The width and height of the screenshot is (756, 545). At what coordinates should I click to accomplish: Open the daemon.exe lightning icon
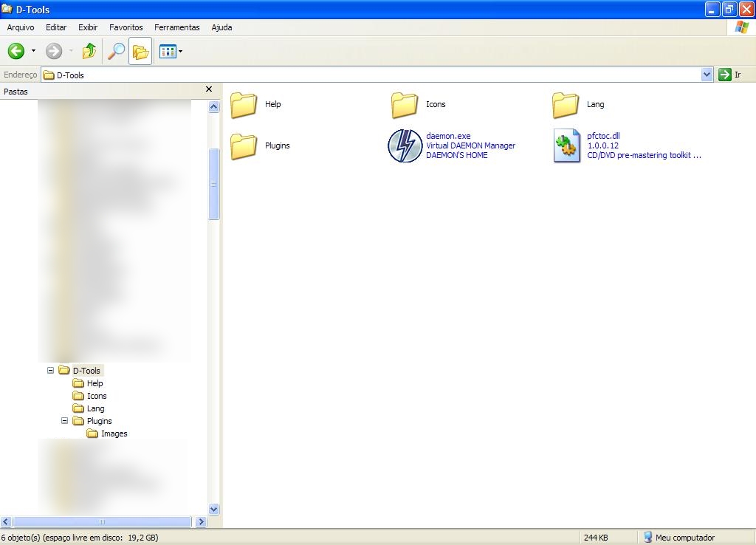(x=405, y=145)
